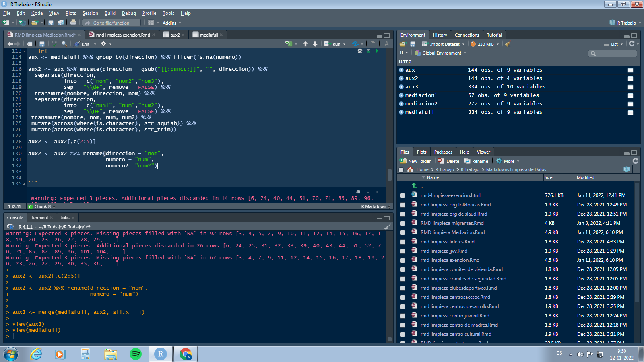This screenshot has height=362, width=644.
Task: Click the editor gear settings icon
Action: coord(103,44)
